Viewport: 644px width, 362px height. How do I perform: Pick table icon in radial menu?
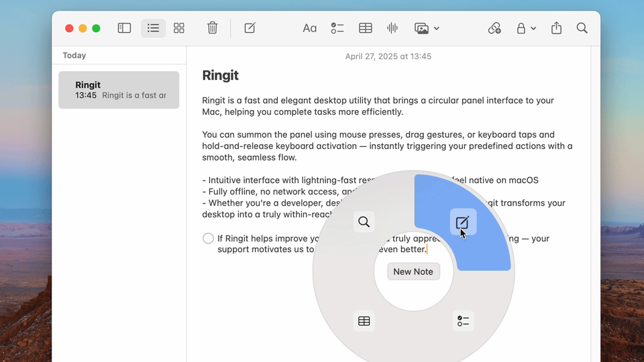[x=364, y=321]
